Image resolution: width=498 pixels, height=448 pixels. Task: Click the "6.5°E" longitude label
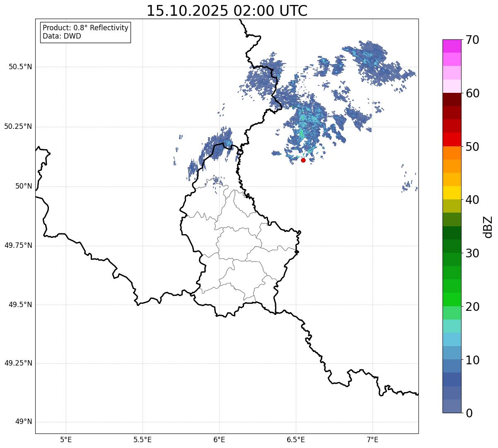pyautogui.click(x=296, y=440)
